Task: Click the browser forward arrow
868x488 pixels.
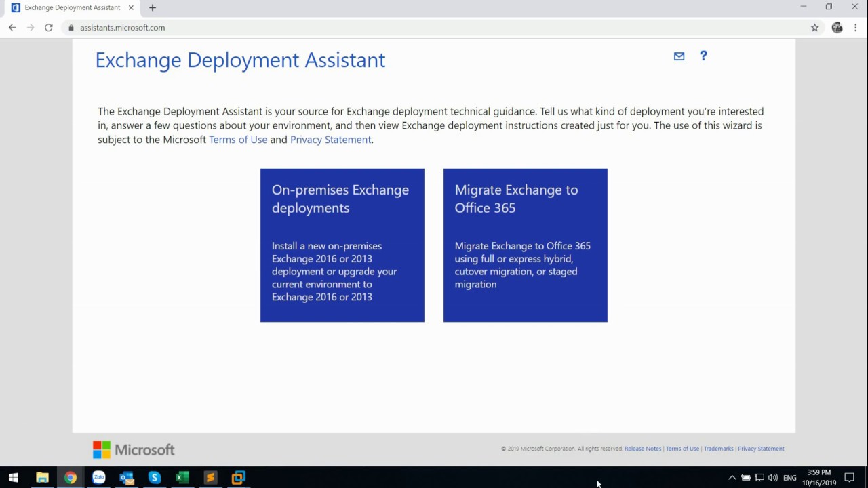Action: pyautogui.click(x=31, y=28)
